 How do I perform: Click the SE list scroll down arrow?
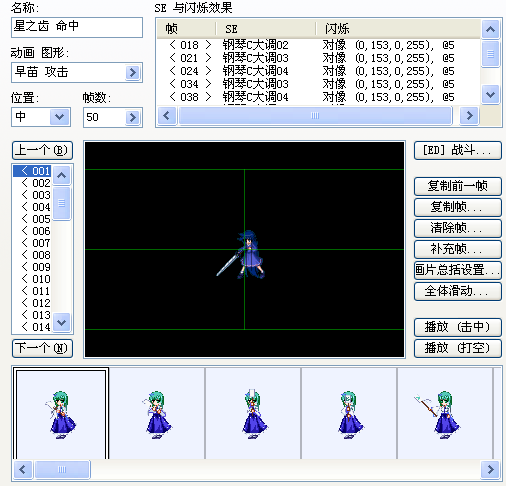[490, 95]
